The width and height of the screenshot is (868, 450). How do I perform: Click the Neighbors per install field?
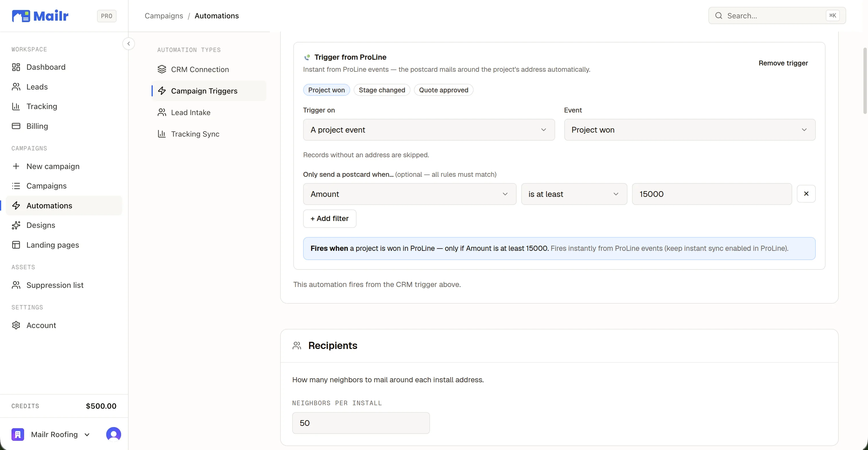pos(361,423)
